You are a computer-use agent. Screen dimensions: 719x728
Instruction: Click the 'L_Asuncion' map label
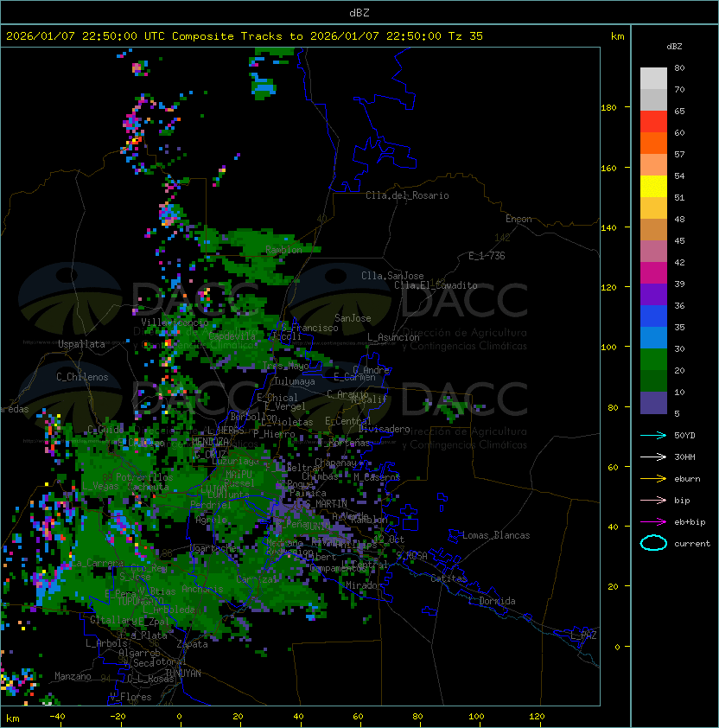point(393,337)
